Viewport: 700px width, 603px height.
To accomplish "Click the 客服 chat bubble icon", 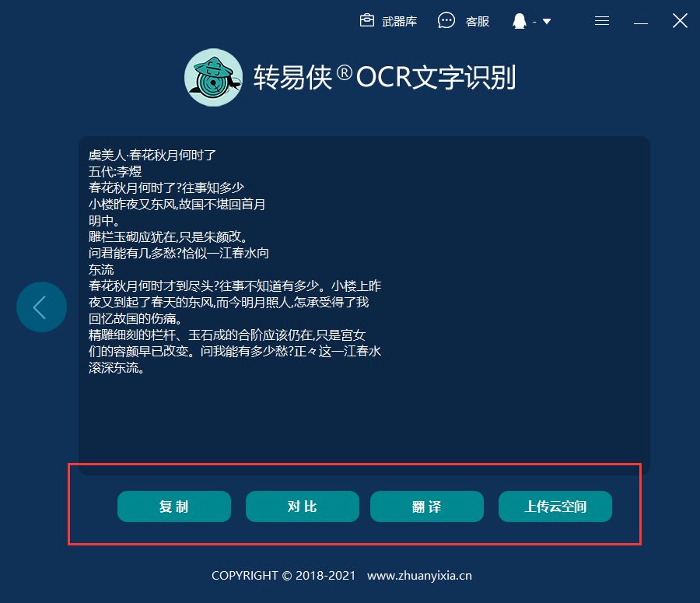I will point(446,20).
